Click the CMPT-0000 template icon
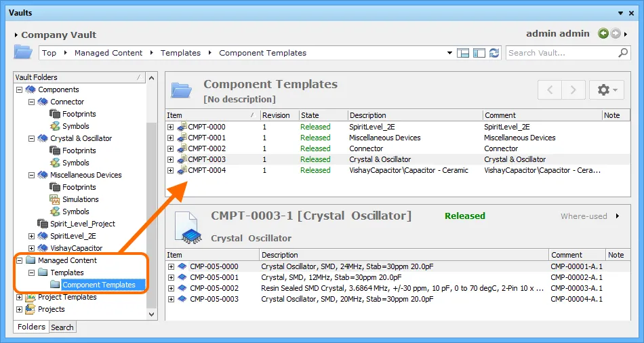The width and height of the screenshot is (644, 343). point(182,127)
